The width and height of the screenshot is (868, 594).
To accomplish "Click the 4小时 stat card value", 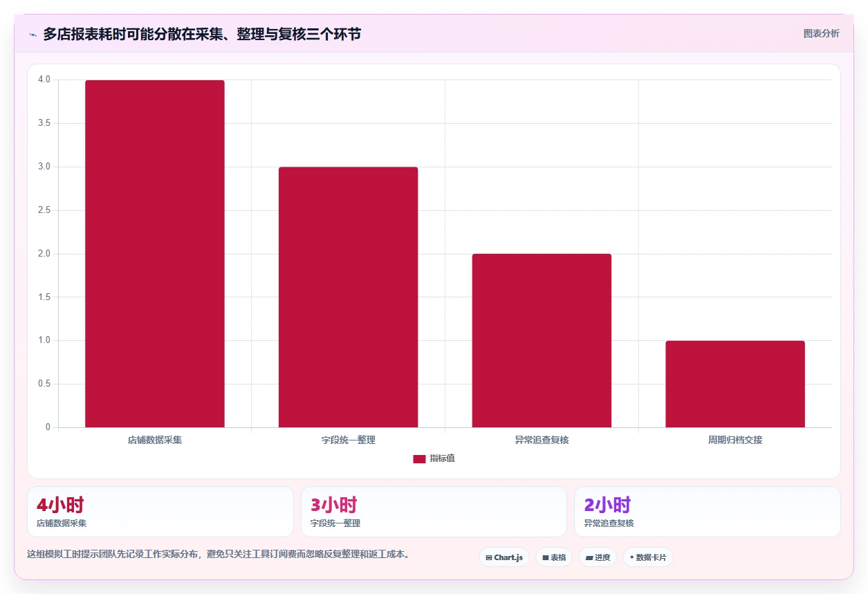I will coord(60,505).
